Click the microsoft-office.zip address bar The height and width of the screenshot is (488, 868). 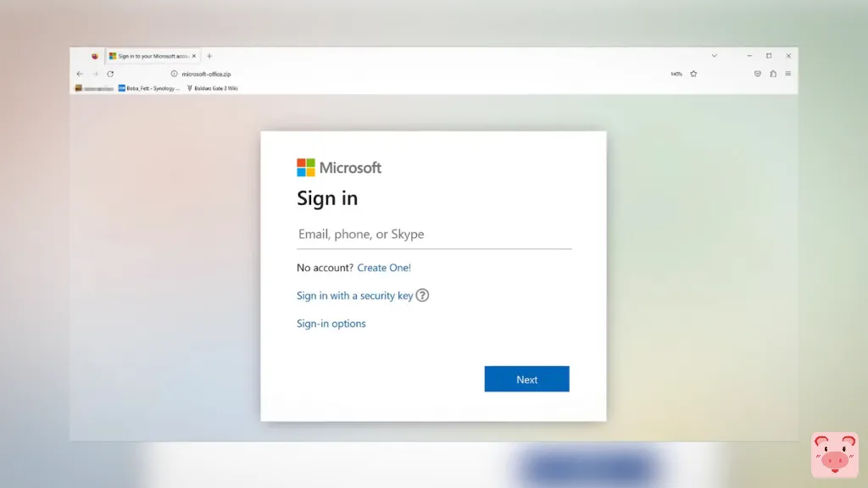coord(206,74)
